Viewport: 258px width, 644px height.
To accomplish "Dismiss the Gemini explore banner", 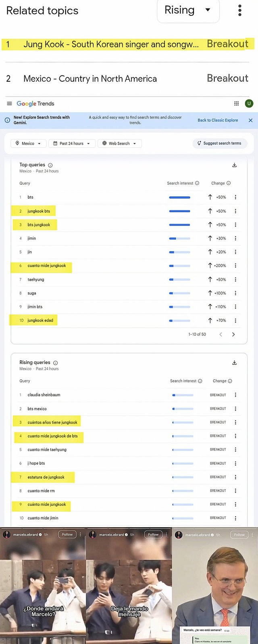I will point(250,120).
